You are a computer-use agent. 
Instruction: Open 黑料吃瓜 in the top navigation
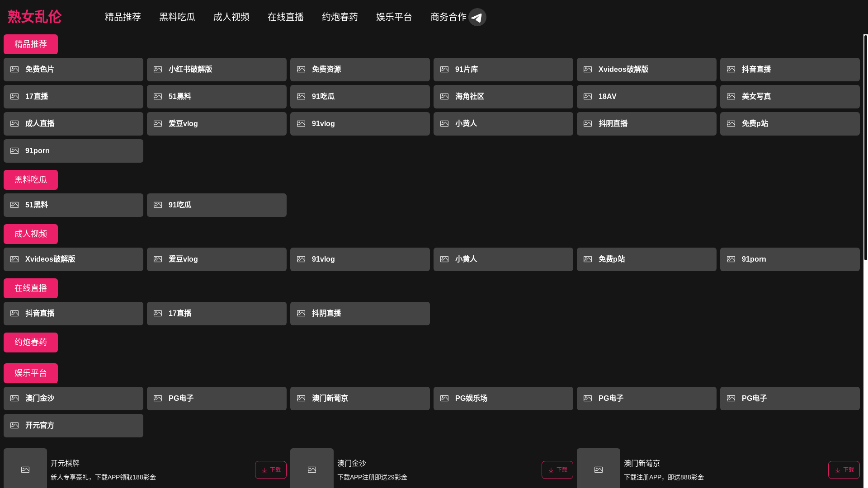(x=177, y=17)
